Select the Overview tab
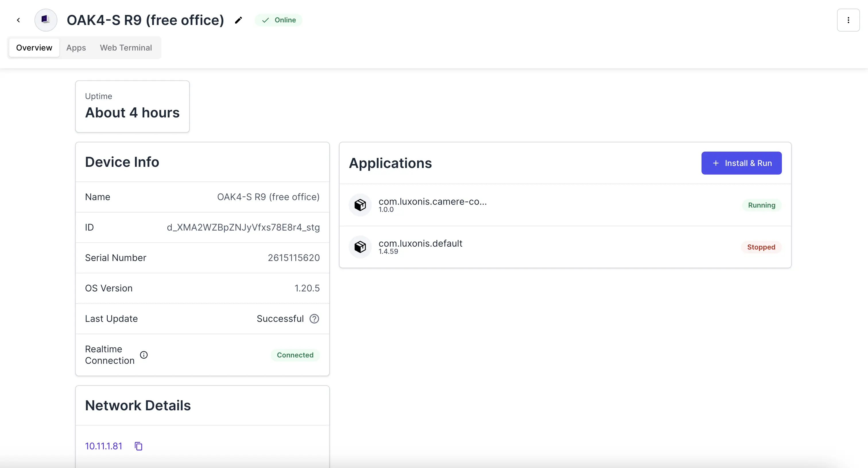Image resolution: width=868 pixels, height=468 pixels. tap(34, 47)
